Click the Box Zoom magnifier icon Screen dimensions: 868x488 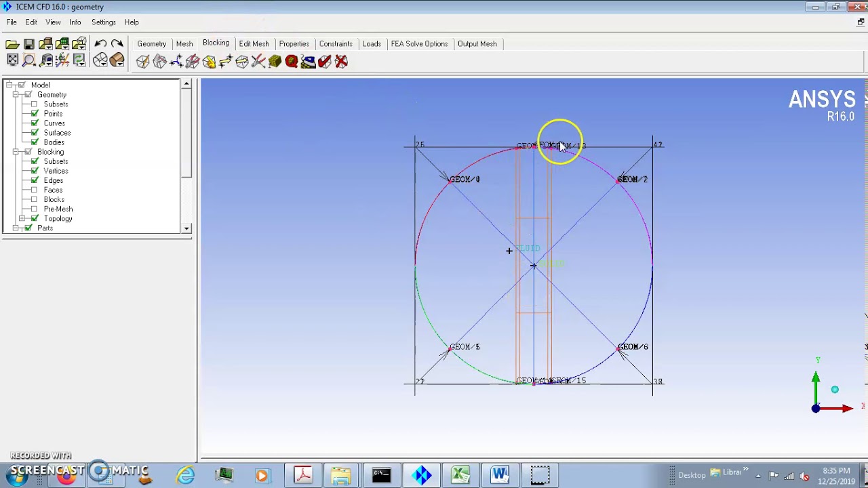29,60
